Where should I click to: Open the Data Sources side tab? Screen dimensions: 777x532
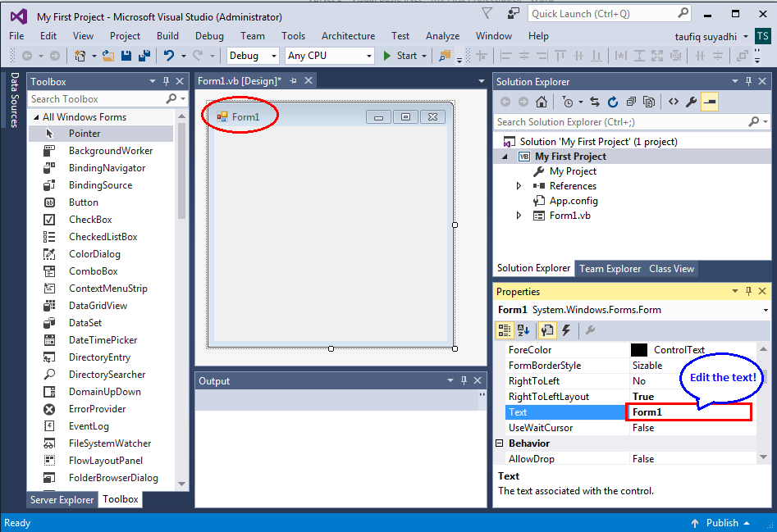[15, 99]
